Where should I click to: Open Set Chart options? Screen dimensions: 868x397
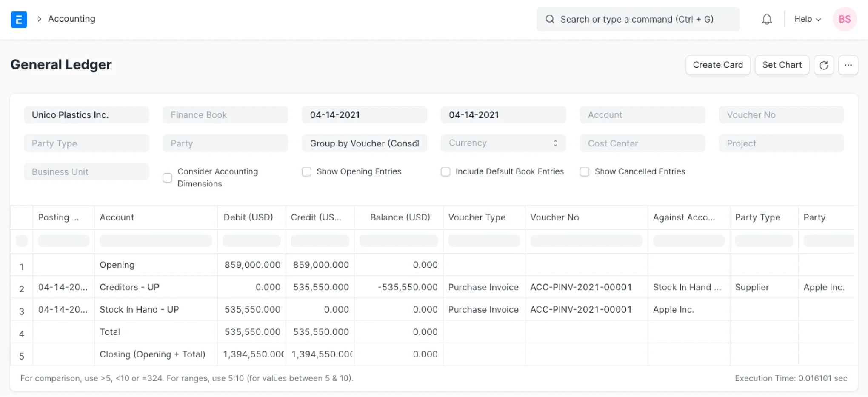click(782, 65)
